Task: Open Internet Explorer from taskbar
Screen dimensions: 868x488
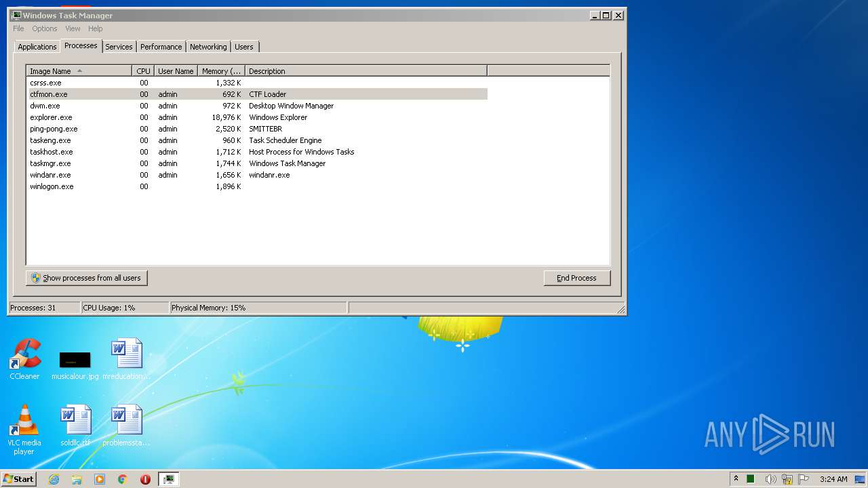Action: pyautogui.click(x=54, y=479)
